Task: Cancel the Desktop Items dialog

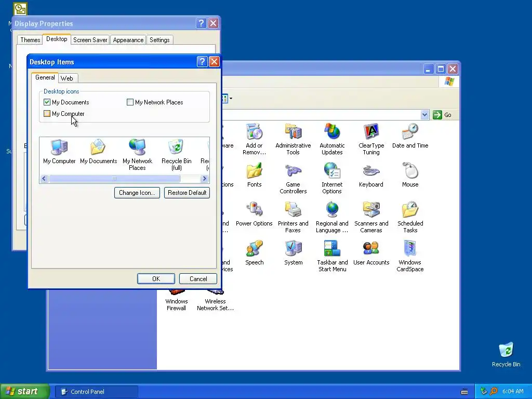Action: coord(198,279)
